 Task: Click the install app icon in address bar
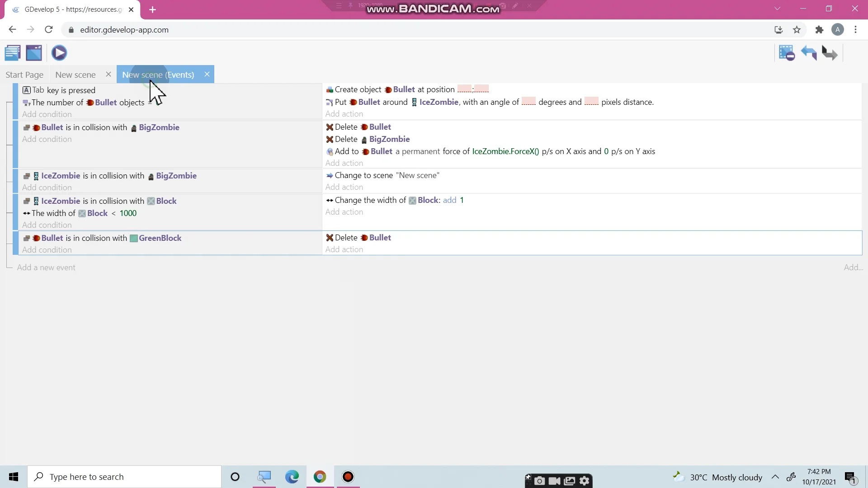778,30
